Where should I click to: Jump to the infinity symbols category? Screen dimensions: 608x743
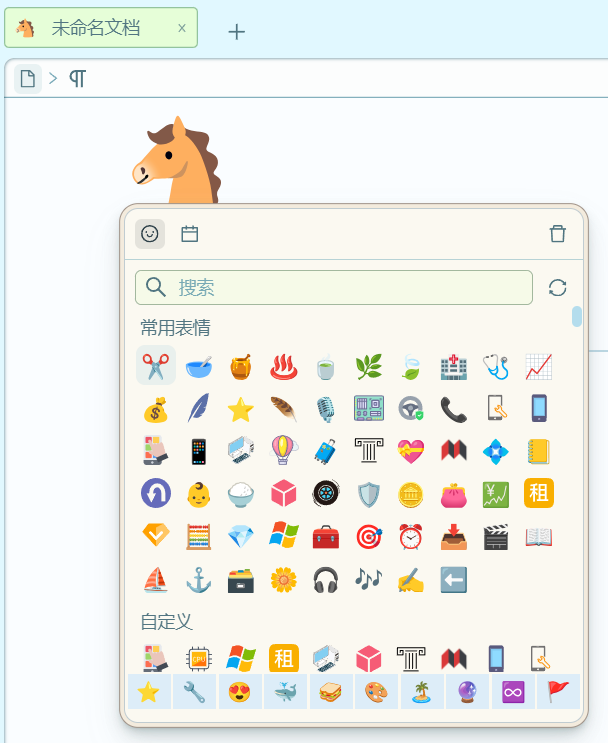[x=513, y=692]
